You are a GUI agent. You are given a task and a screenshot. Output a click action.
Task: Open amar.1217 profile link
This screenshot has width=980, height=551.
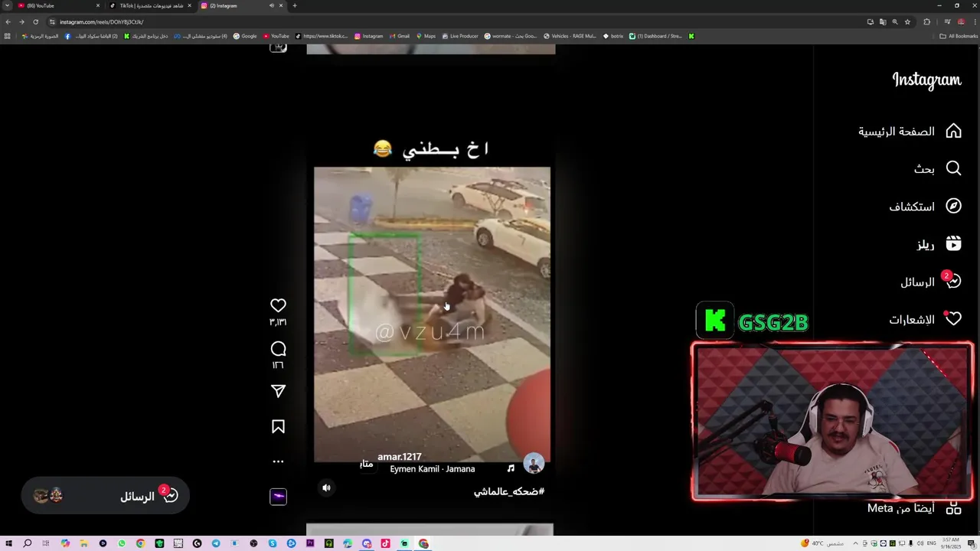point(400,457)
